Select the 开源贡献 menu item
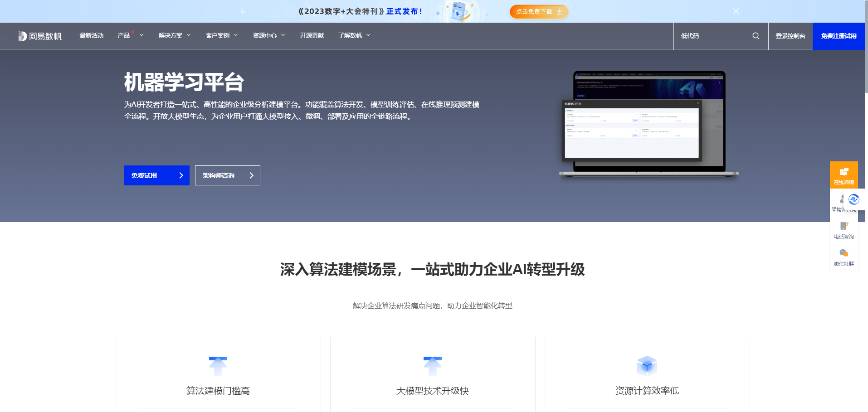 click(x=312, y=35)
